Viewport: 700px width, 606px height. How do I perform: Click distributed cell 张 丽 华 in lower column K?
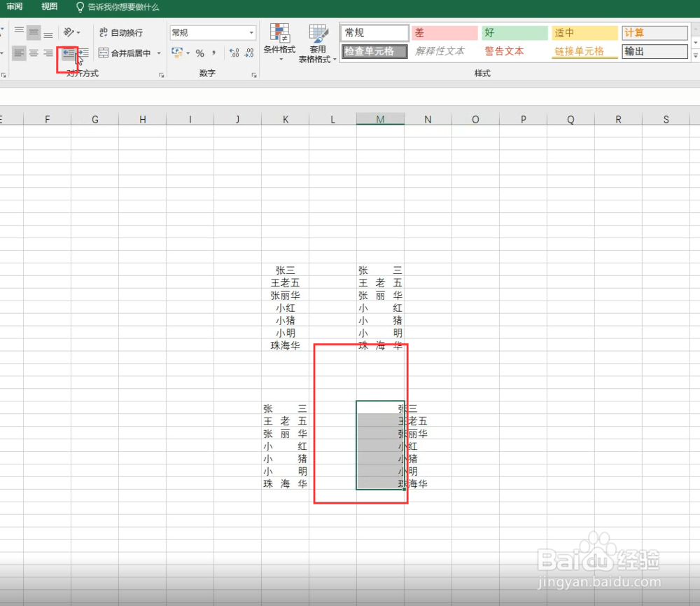[x=286, y=434]
